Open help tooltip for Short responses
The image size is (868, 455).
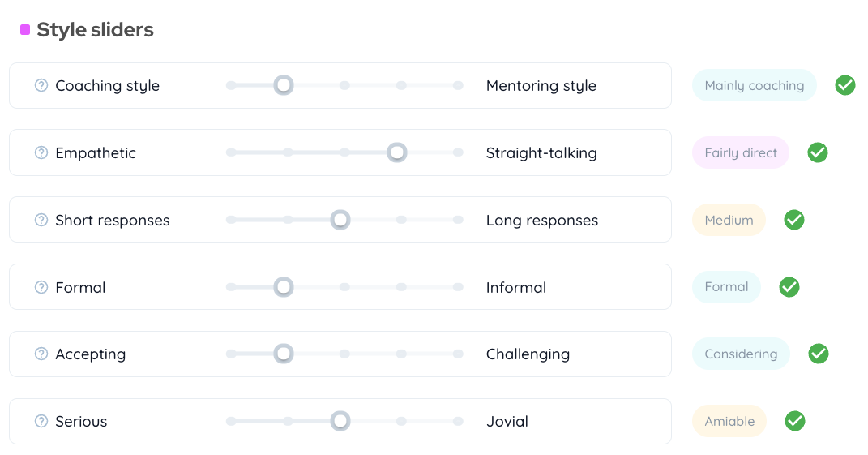coord(41,220)
